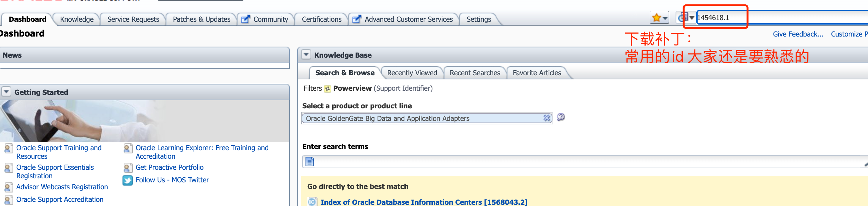Screen dimensions: 868x206
Task: Click the Powerview filter icon
Action: (x=328, y=89)
